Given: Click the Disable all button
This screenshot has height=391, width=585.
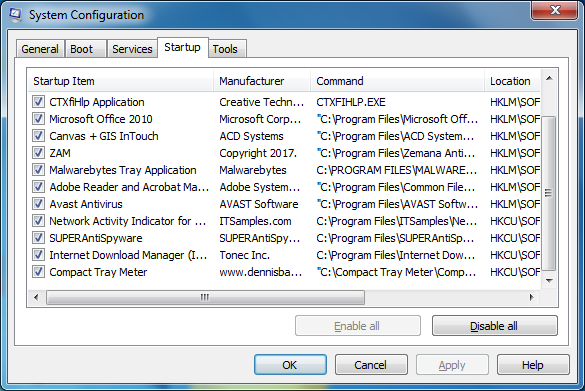Looking at the screenshot, I should pyautogui.click(x=494, y=326).
